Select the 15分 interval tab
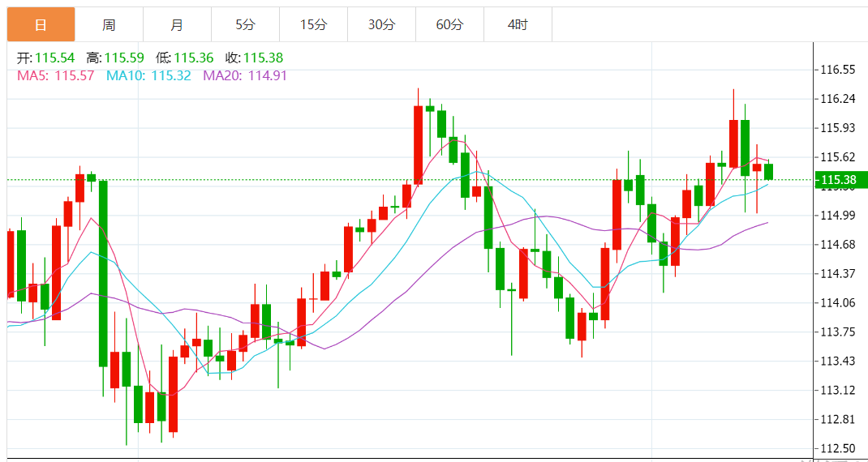 313,25
